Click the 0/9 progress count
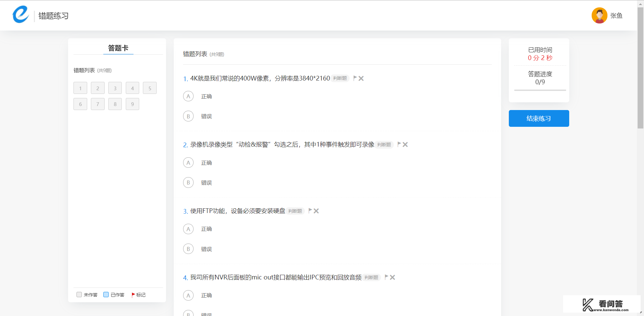 click(540, 82)
